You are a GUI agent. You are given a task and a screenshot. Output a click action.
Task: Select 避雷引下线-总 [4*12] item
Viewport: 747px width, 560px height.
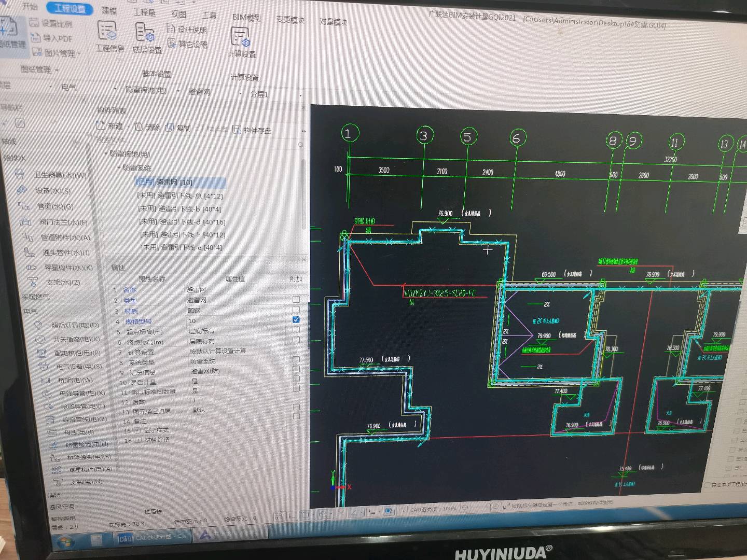point(180,195)
